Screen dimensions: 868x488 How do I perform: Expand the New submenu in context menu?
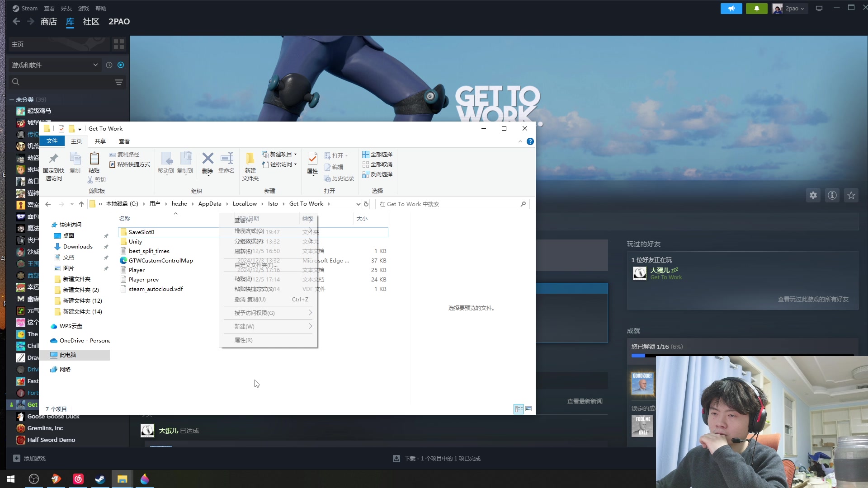[x=269, y=327]
